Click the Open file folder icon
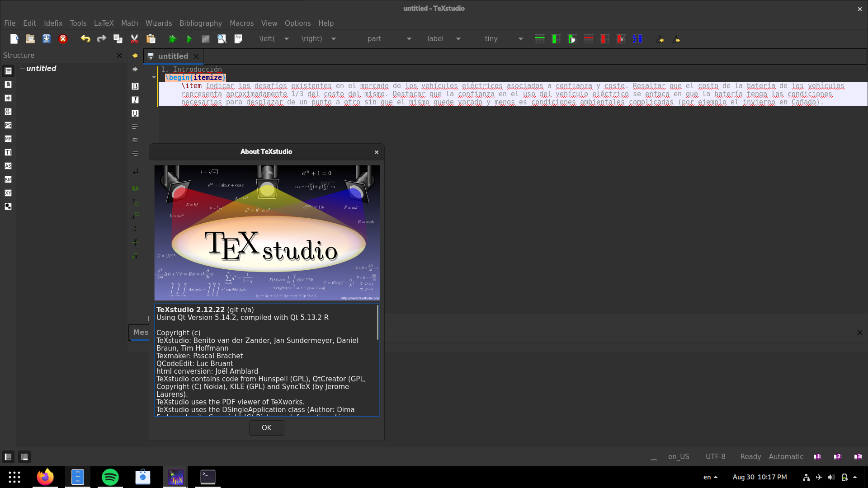Viewport: 868px width, 488px height. pos(30,39)
